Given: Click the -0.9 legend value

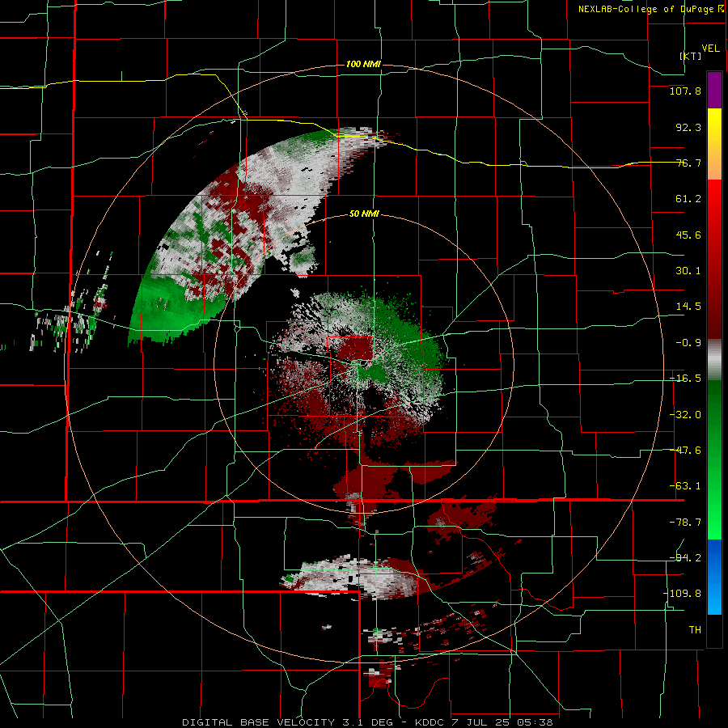Looking at the screenshot, I should (x=688, y=343).
